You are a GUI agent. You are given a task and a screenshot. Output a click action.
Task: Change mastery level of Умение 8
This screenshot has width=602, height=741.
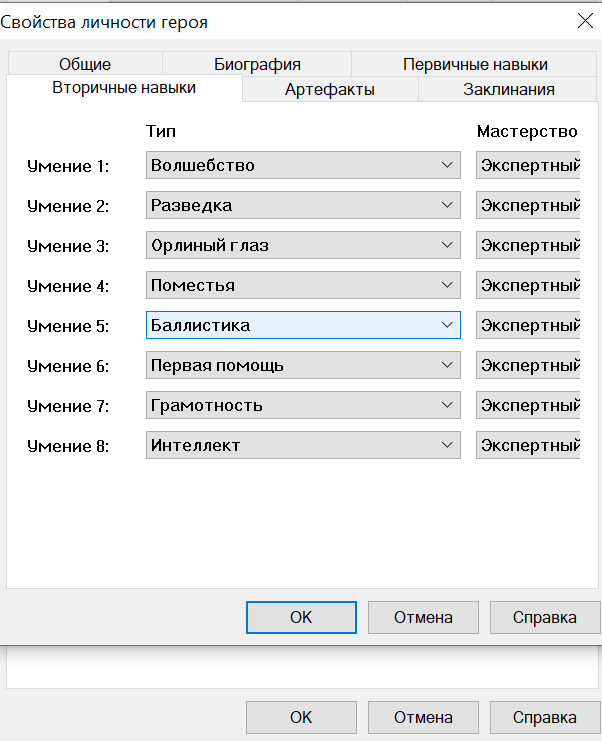pyautogui.click(x=528, y=445)
